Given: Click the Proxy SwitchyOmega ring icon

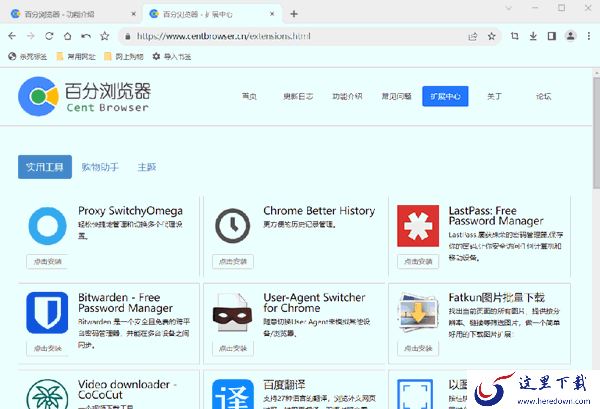Looking at the screenshot, I should (47, 226).
